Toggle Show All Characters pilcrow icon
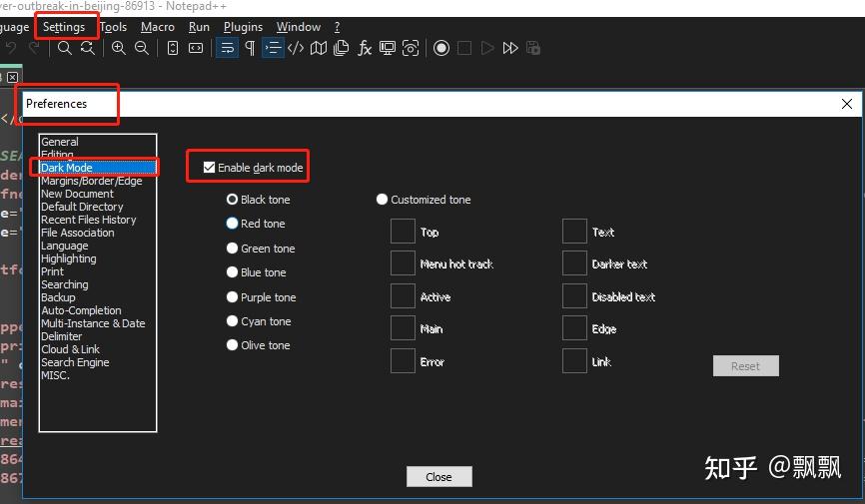Viewport: 865px width, 504px height. tap(250, 49)
